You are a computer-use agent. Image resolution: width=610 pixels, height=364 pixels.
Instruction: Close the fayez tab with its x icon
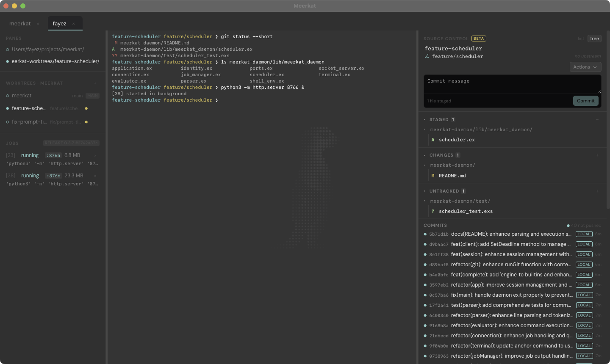click(74, 24)
